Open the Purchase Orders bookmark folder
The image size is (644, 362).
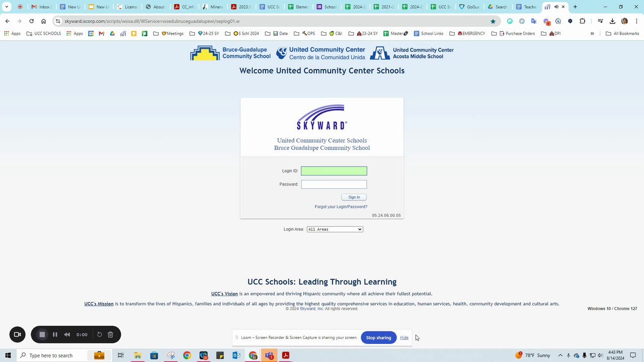pyautogui.click(x=513, y=34)
